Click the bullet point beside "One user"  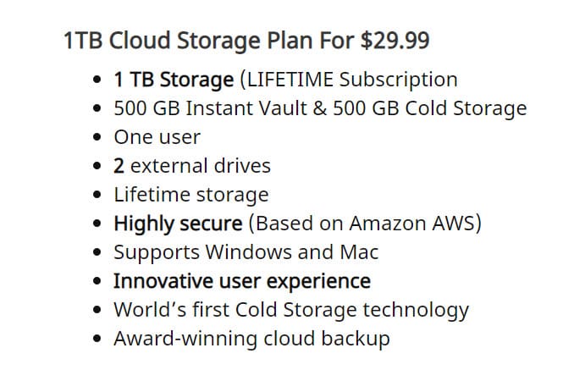tap(98, 137)
